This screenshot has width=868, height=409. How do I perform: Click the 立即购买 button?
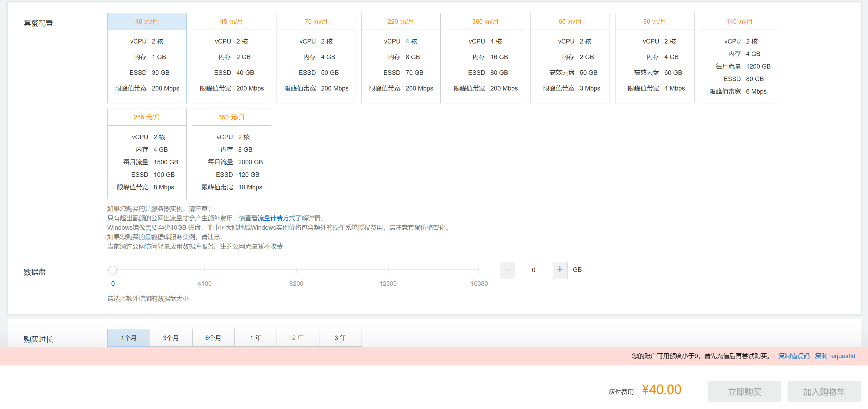click(x=745, y=392)
